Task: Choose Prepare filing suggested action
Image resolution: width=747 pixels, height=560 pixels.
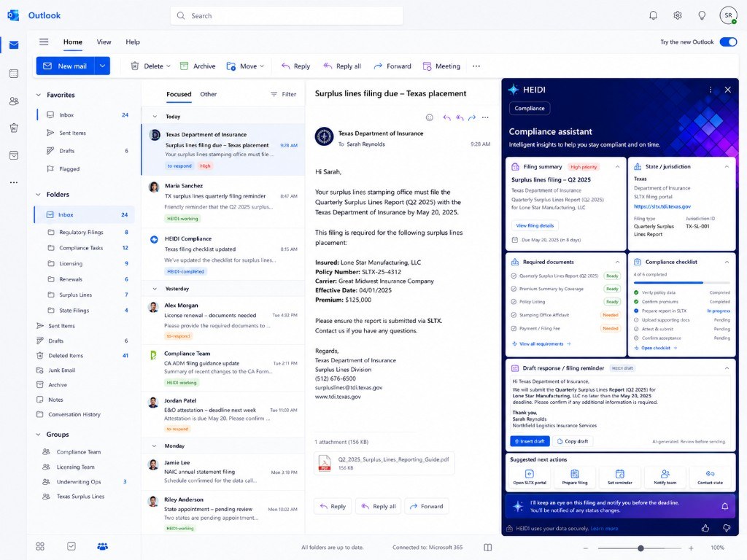Action: 575,477
